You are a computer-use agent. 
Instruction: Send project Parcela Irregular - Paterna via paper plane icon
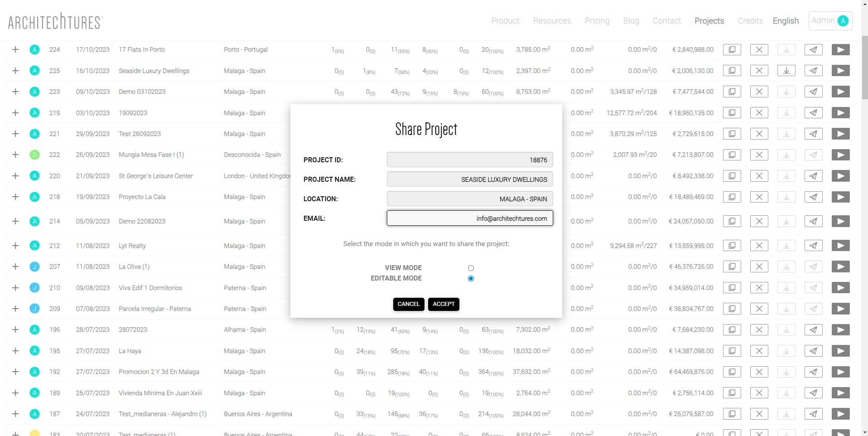(x=813, y=309)
